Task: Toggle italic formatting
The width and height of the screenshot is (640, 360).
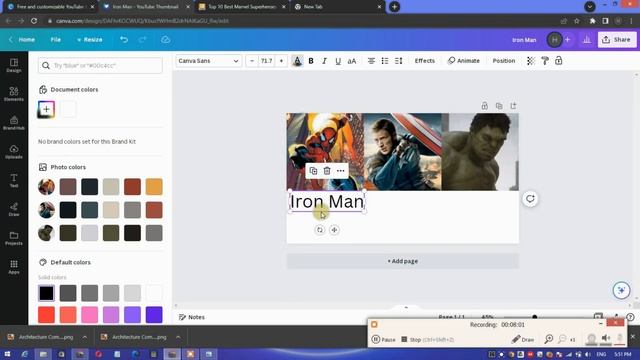Action: pyautogui.click(x=324, y=61)
